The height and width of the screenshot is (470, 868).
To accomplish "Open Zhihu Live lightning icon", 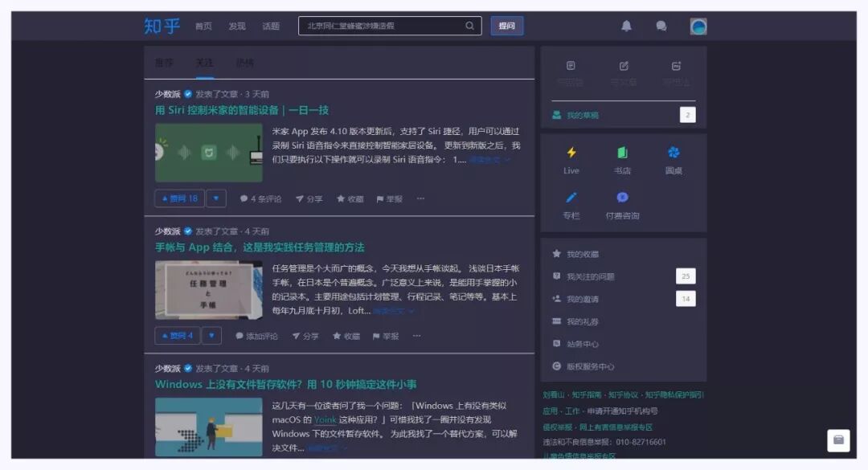I will click(x=571, y=153).
